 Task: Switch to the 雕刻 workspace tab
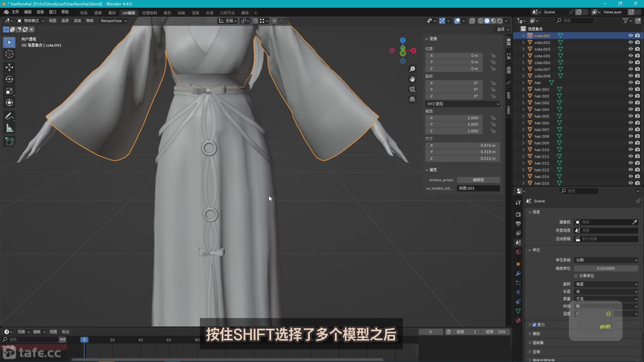pos(112,13)
